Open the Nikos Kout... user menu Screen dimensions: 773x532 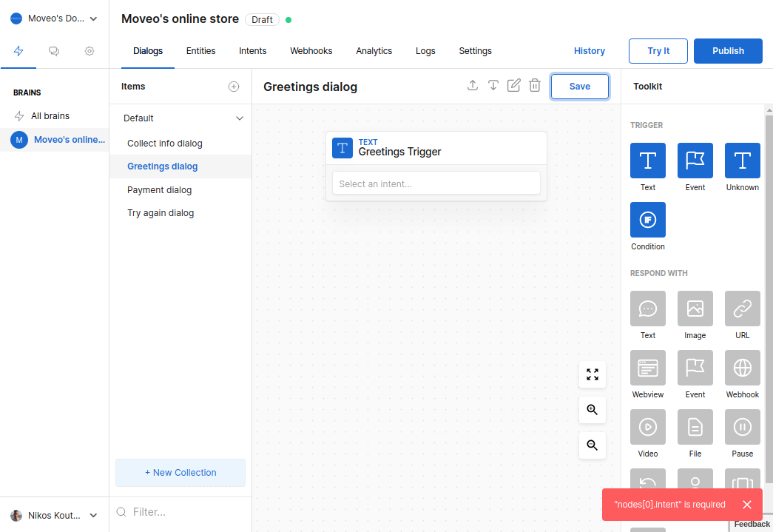click(x=54, y=515)
